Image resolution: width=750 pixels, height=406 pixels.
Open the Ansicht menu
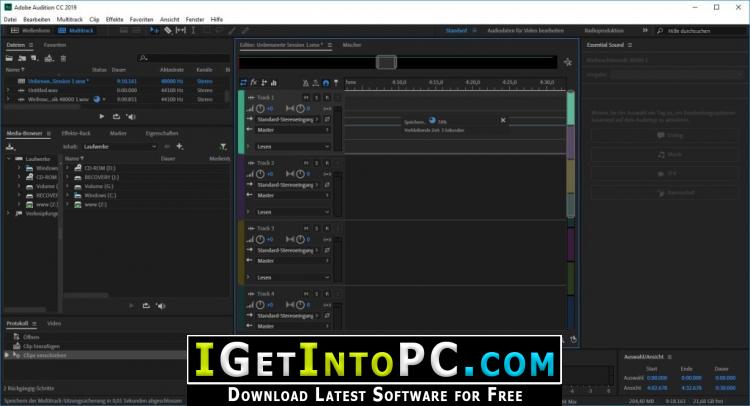pos(170,20)
